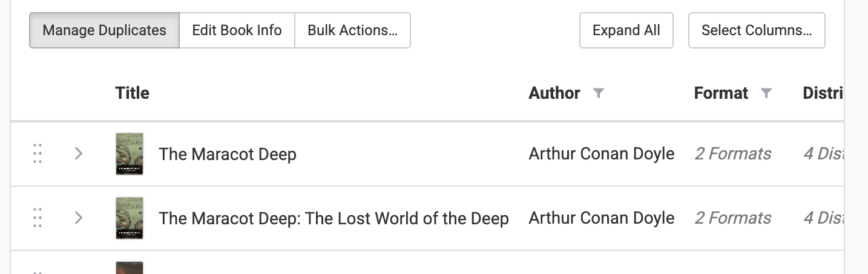Click The Maracot Deep title text
868x274 pixels.
[228, 154]
